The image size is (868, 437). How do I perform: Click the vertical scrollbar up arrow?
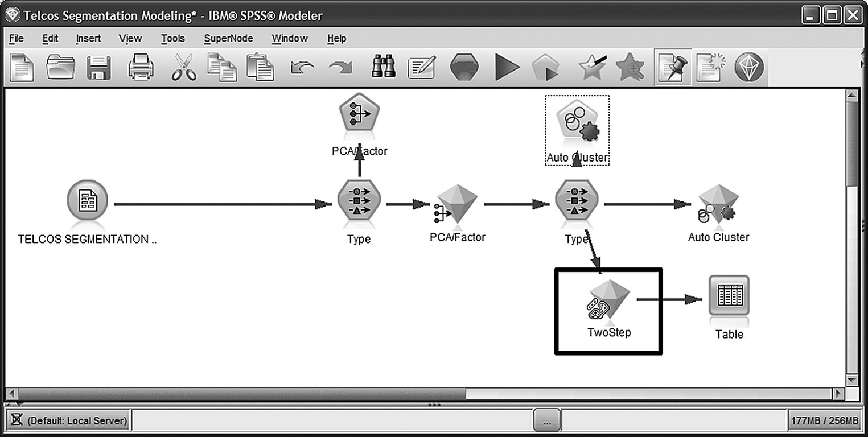coord(851,96)
